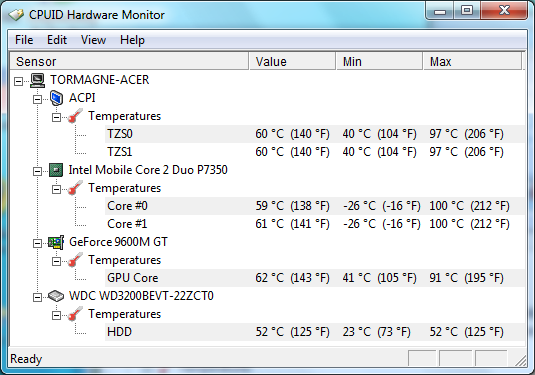The image size is (535, 375).
Task: Select the HDD sensor row
Action: tap(315, 332)
